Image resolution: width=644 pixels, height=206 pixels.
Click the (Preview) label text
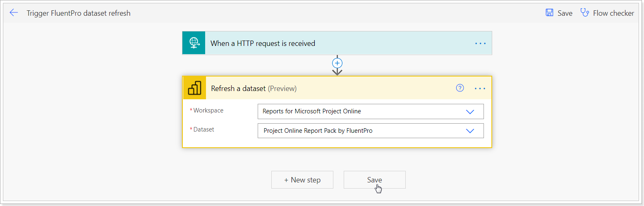coord(282,89)
